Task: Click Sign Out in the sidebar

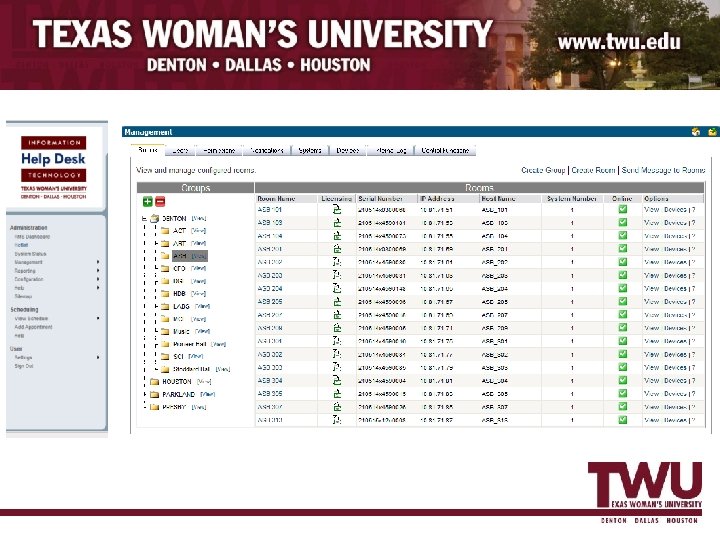Action: [x=24, y=366]
